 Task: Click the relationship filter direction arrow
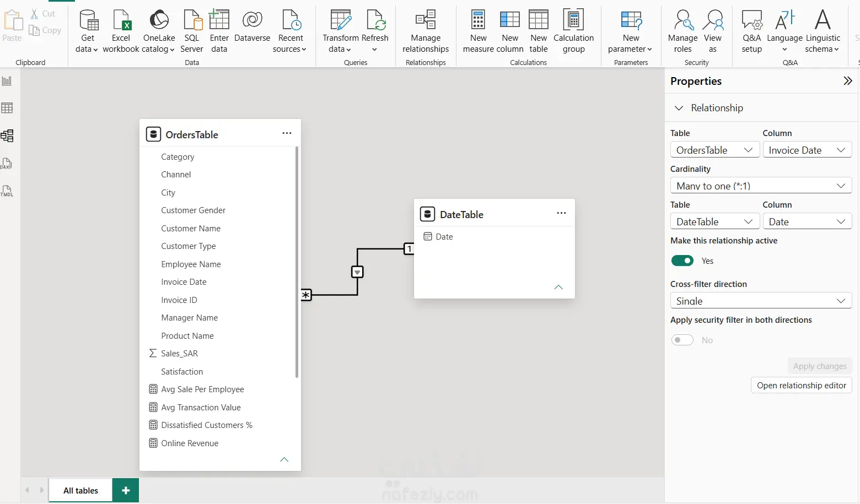[357, 272]
